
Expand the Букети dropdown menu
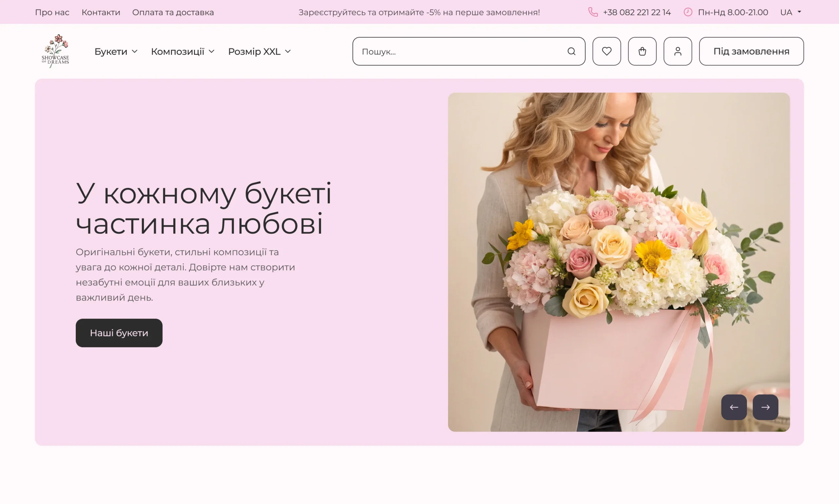[116, 51]
